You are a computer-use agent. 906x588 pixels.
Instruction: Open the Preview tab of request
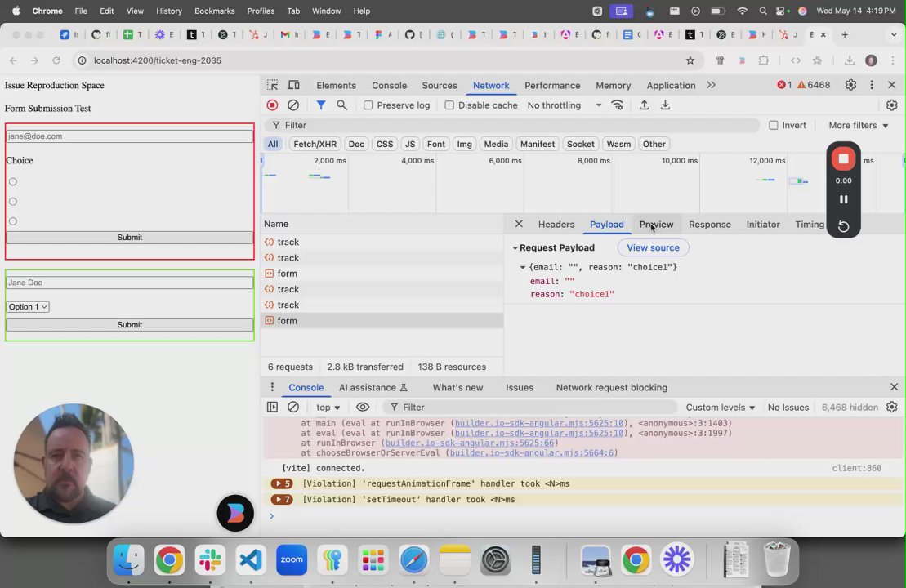(x=656, y=224)
